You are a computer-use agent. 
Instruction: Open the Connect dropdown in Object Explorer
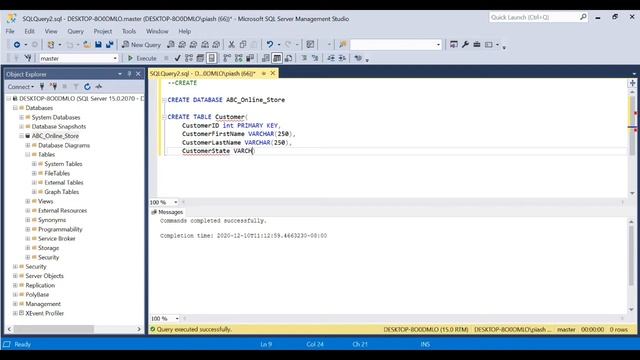21,87
